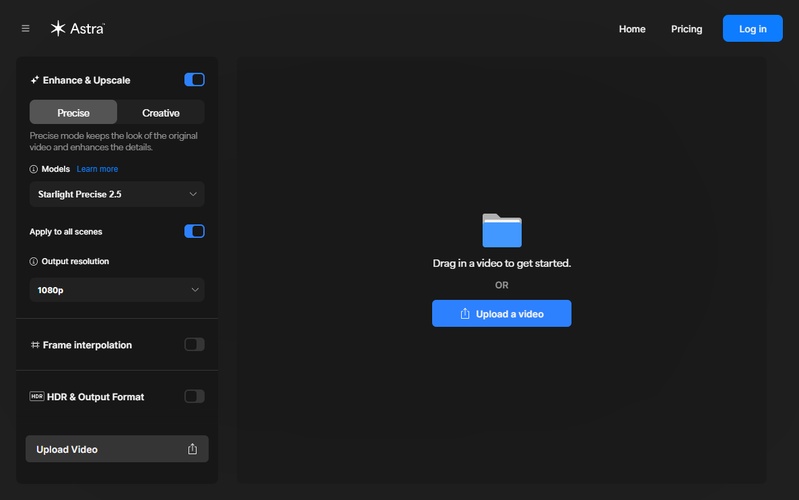
Task: Click Upload Video in sidebar
Action: [x=117, y=449]
